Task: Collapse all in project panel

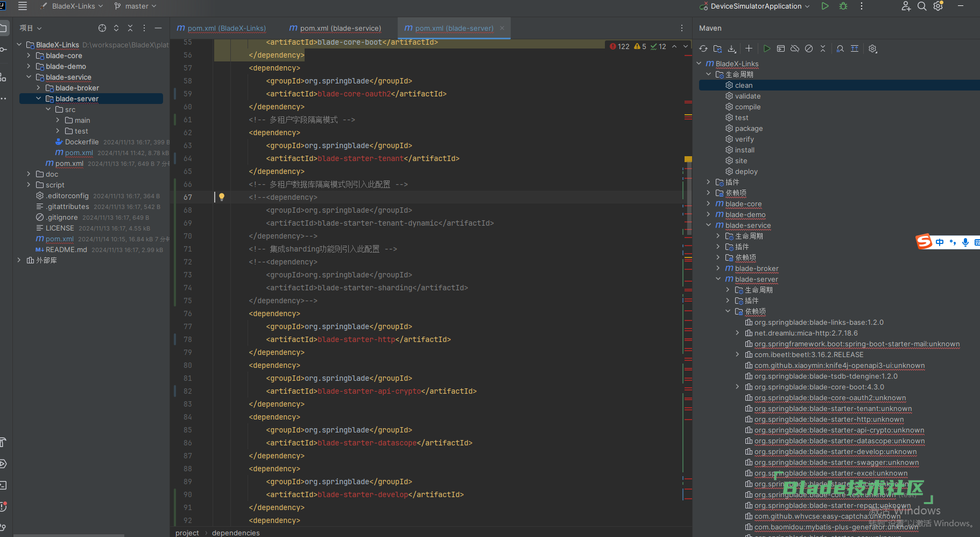Action: [130, 28]
